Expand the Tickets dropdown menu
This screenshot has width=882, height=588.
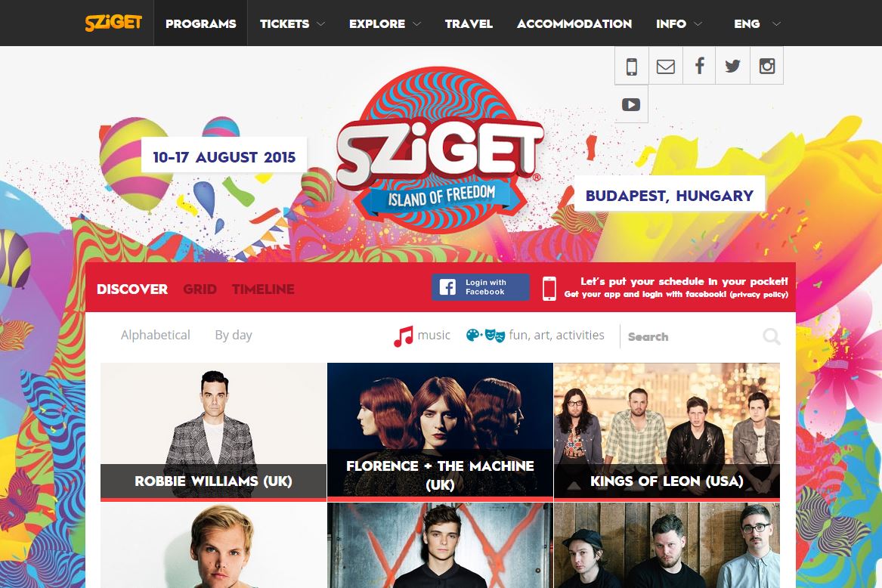[x=292, y=23]
